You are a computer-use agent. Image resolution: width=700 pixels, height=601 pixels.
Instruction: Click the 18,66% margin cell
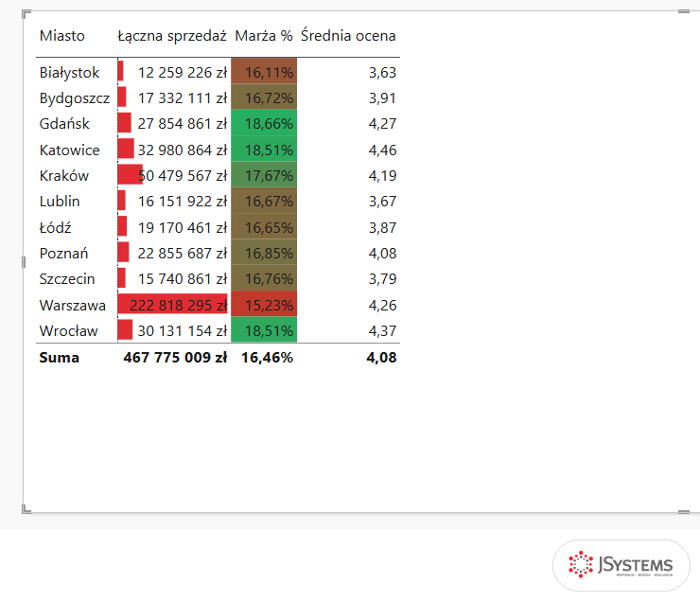(264, 123)
